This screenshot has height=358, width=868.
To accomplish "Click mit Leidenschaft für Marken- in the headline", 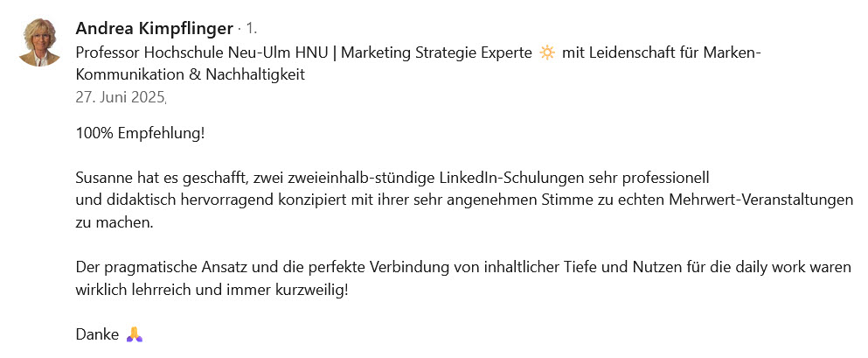I will 662,53.
